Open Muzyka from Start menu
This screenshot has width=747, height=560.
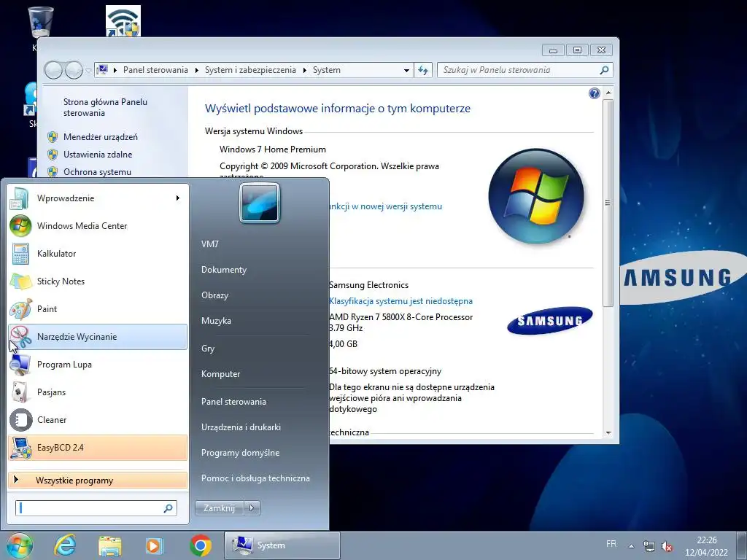point(216,321)
